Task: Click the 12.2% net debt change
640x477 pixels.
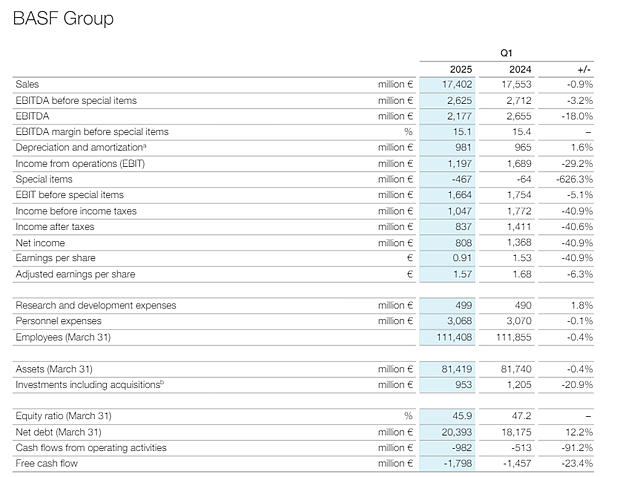Action: click(x=580, y=432)
